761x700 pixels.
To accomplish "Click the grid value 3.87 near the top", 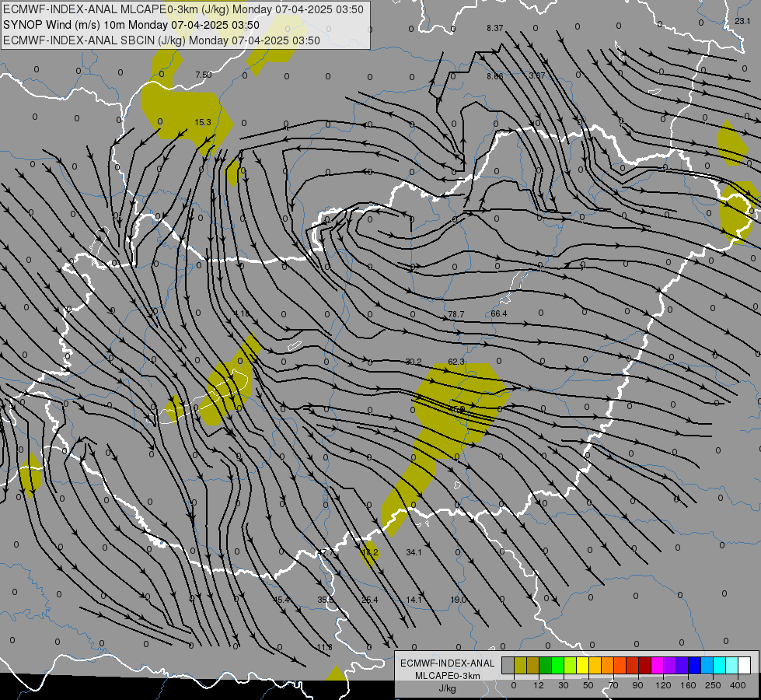I will (537, 75).
